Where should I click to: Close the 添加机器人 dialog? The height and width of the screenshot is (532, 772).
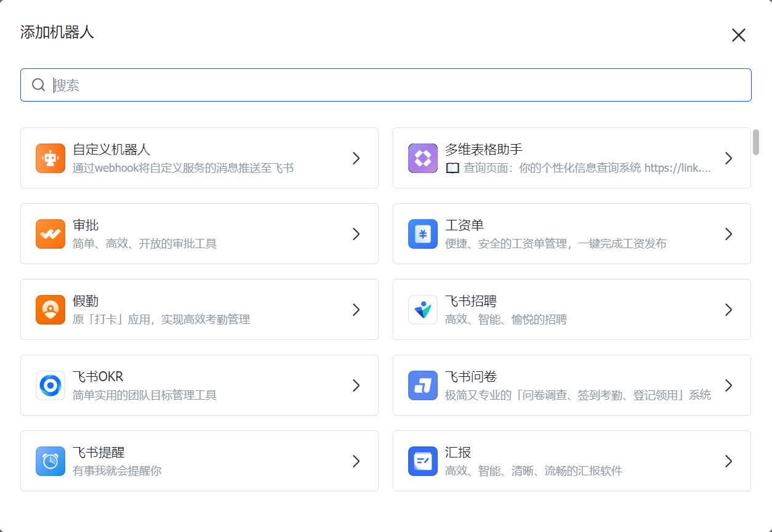[738, 35]
